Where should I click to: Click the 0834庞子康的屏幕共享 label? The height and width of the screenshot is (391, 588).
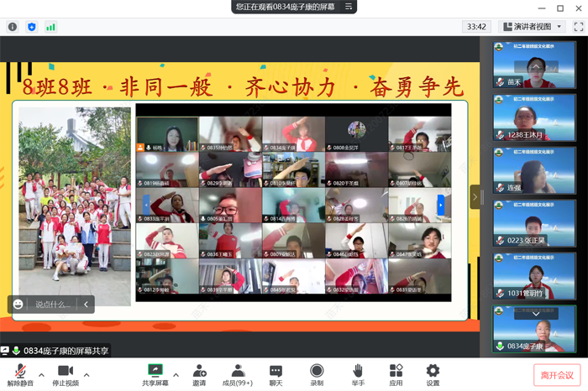point(66,351)
